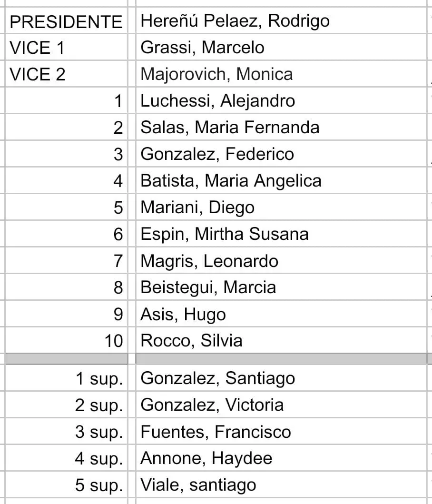This screenshot has width=432, height=504.
Task: Click the Annone, Haydee cell
Action: 206,458
